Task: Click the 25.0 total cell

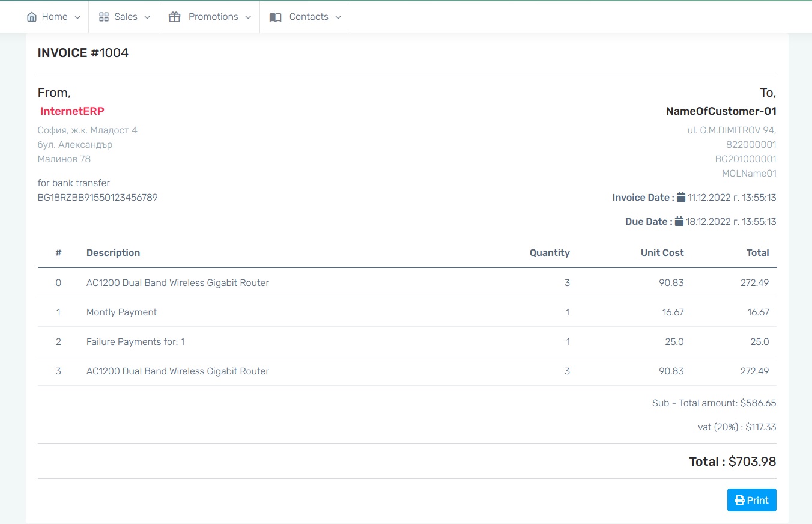Action: (760, 342)
